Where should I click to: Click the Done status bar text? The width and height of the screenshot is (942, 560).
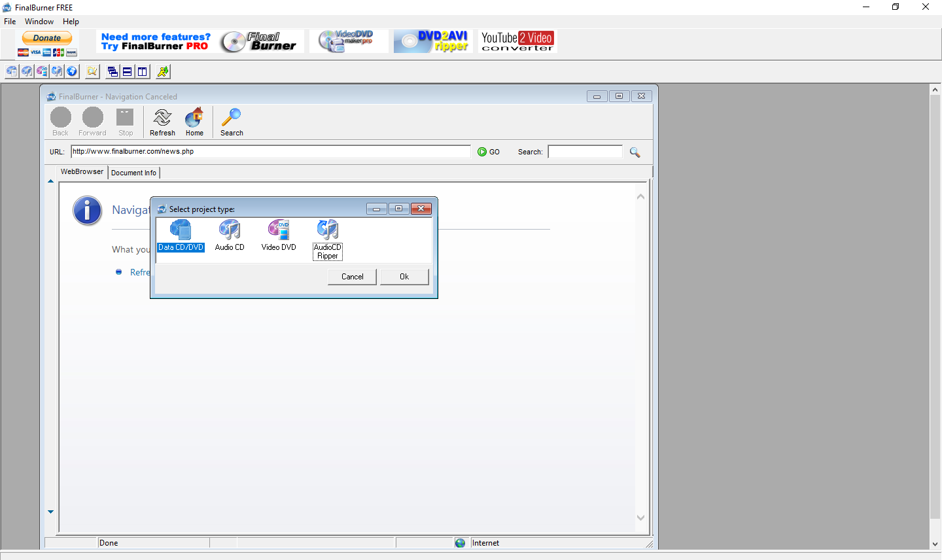pos(109,543)
